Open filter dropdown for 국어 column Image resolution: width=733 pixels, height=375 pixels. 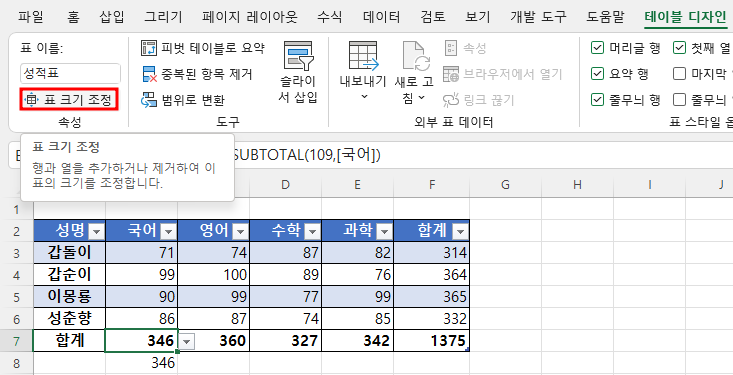tap(168, 231)
